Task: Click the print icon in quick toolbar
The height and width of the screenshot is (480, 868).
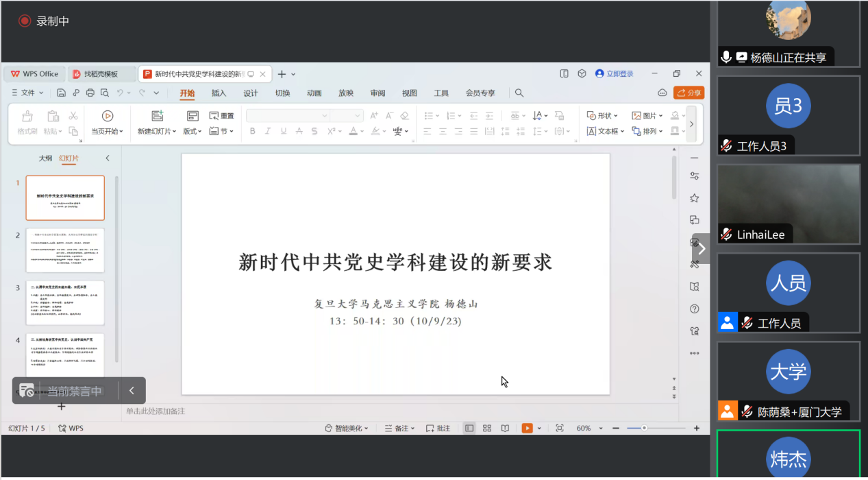Action: [x=90, y=93]
